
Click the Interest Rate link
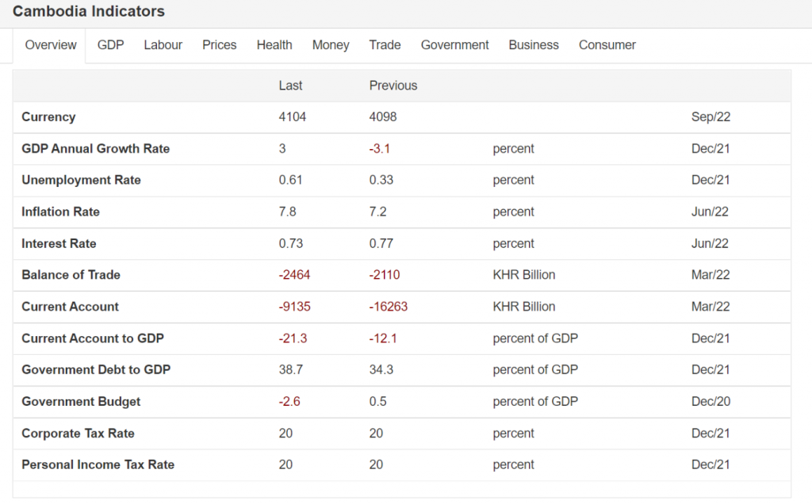pyautogui.click(x=59, y=243)
